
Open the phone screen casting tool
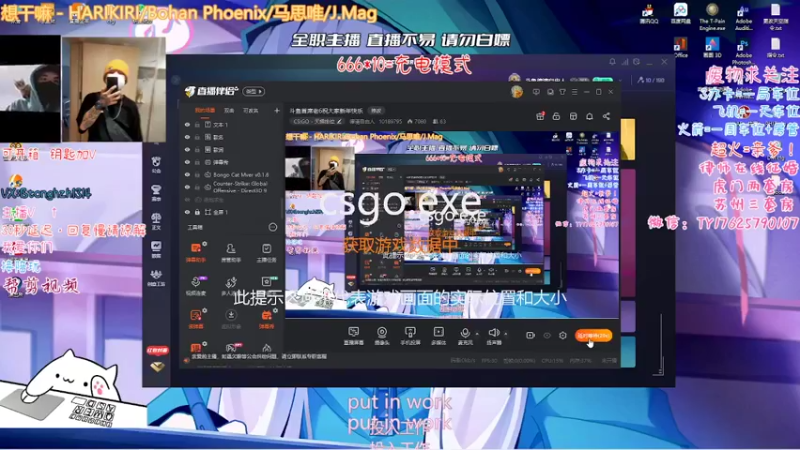pyautogui.click(x=410, y=336)
